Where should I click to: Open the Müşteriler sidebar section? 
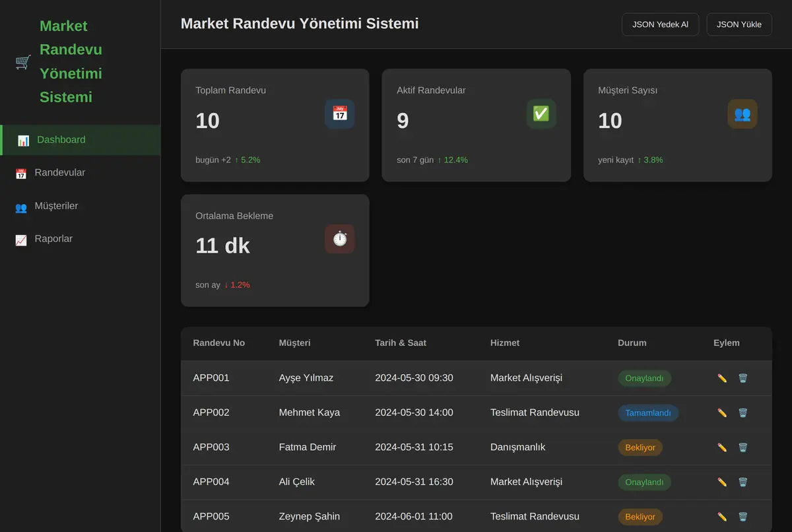pos(80,206)
